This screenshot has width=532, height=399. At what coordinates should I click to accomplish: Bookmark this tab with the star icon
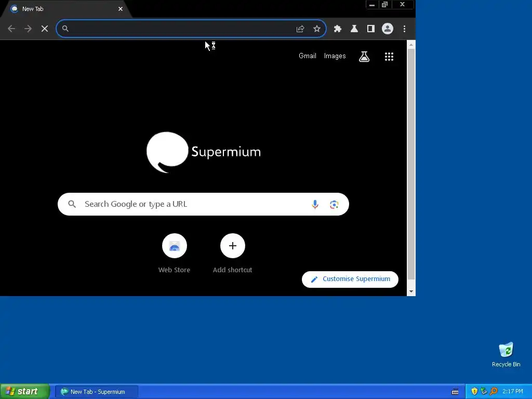tap(316, 29)
